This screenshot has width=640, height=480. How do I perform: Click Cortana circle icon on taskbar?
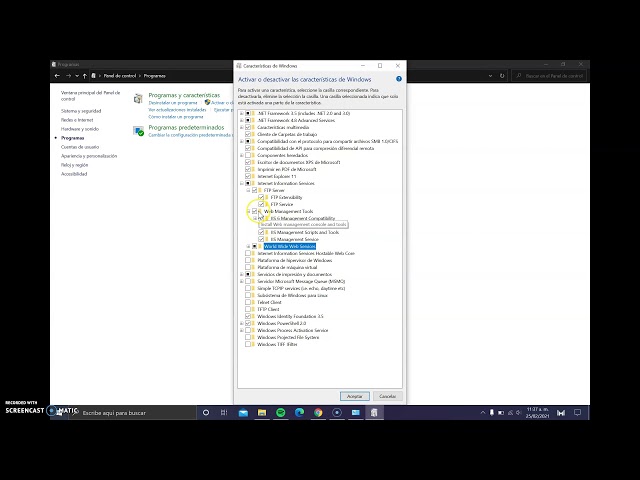[x=206, y=413]
